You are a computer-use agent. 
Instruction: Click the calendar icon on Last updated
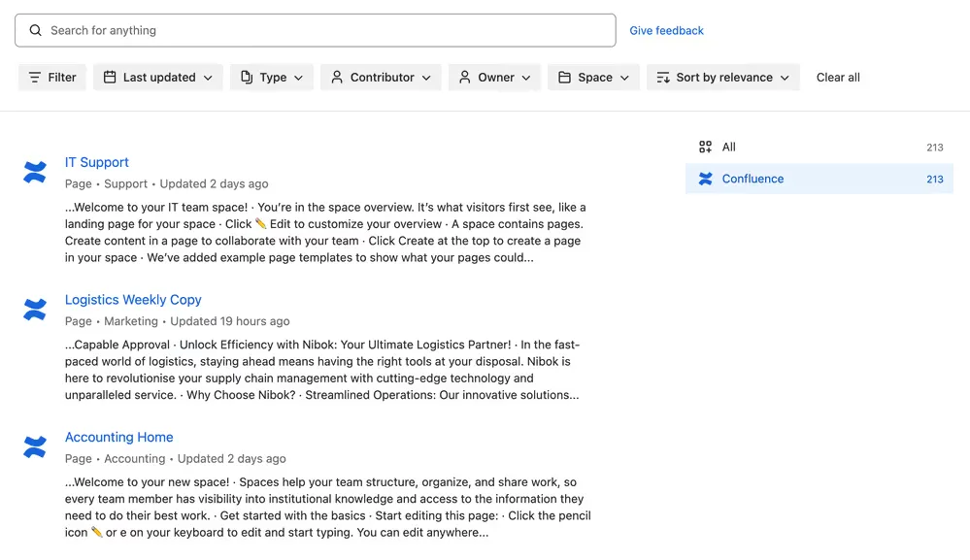point(110,78)
